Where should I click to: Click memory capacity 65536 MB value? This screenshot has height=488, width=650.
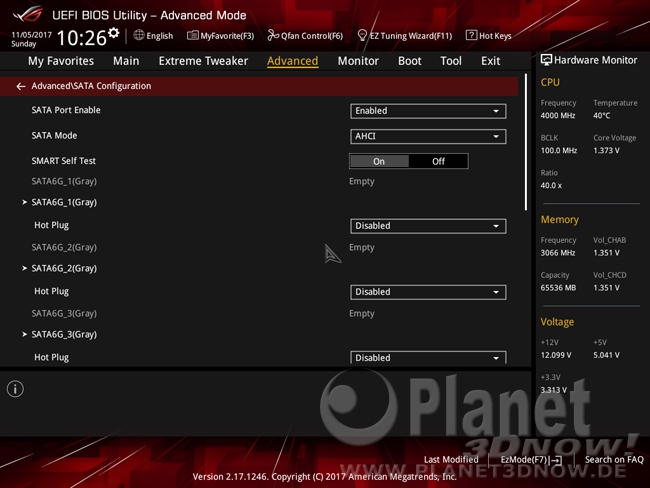tap(558, 288)
